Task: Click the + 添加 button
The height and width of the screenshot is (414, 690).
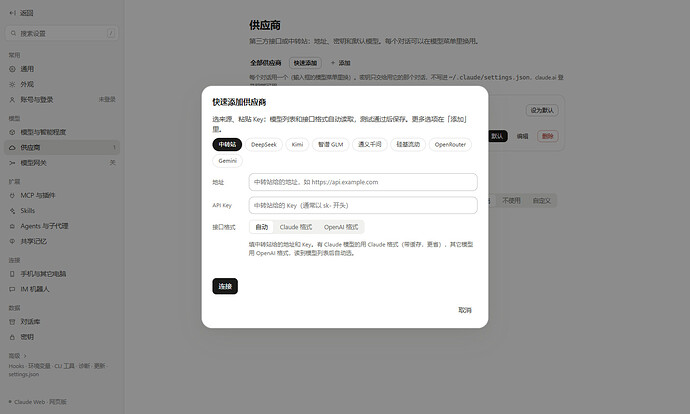Action: click(x=341, y=63)
